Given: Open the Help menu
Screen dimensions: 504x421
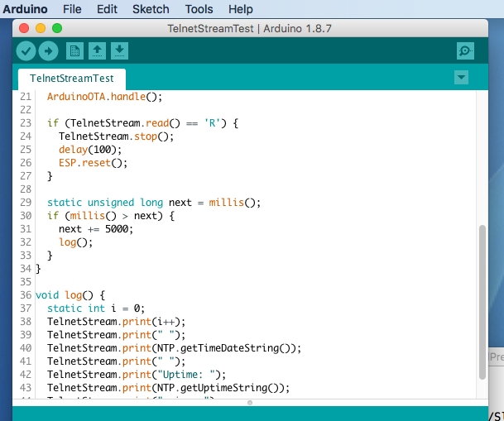Looking at the screenshot, I should click(x=240, y=9).
